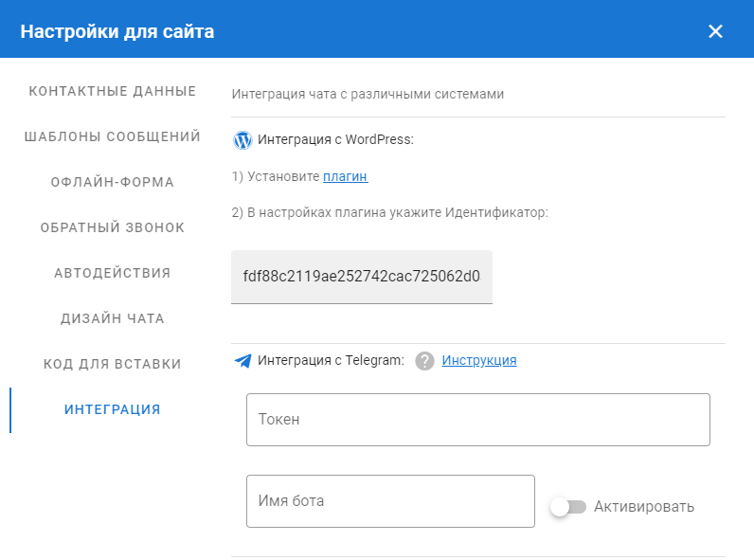
Task: Select the active ИНТЕГРАЦИЯ tab
Action: tap(112, 409)
